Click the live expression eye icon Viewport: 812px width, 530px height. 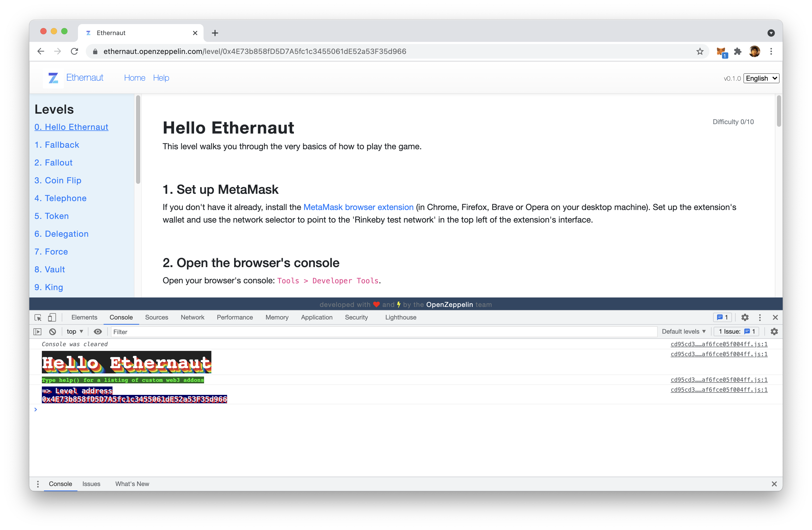pos(98,332)
